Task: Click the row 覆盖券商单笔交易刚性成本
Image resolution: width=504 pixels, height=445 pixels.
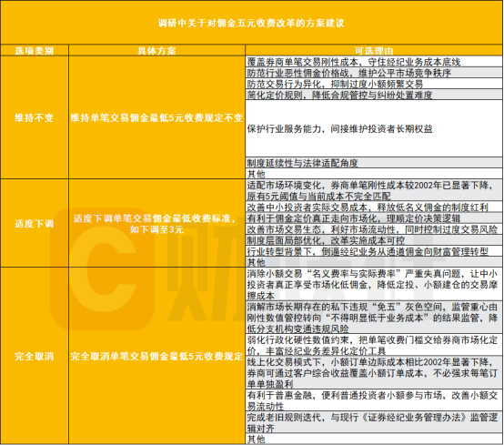Action: pos(374,62)
